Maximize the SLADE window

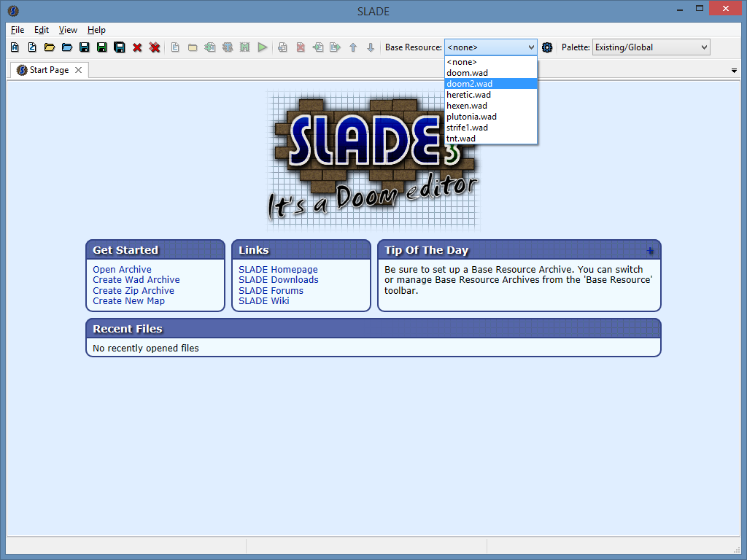tap(700, 9)
